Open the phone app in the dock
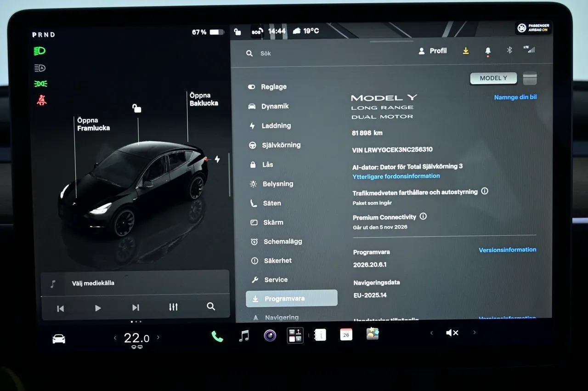The image size is (588, 391). point(217,336)
